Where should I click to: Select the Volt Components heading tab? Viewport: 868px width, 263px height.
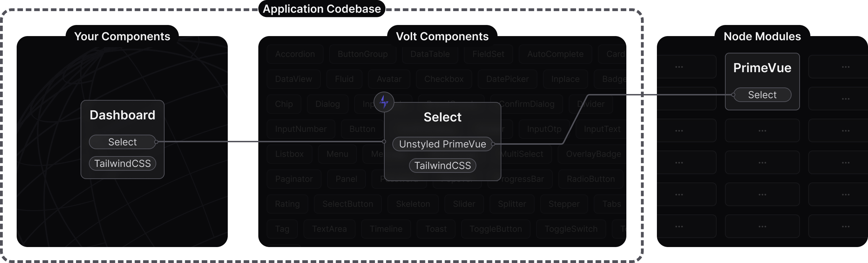pyautogui.click(x=442, y=36)
